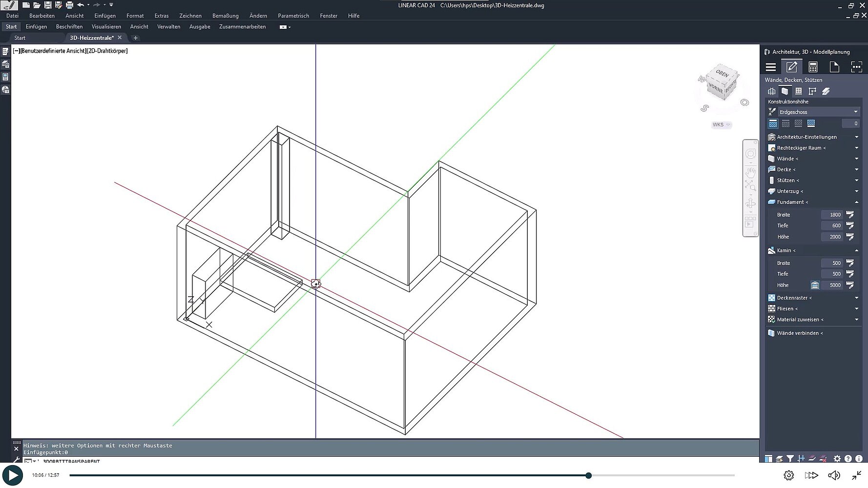Select the first Konstruktionshöhe reference mode toggle

(x=773, y=124)
